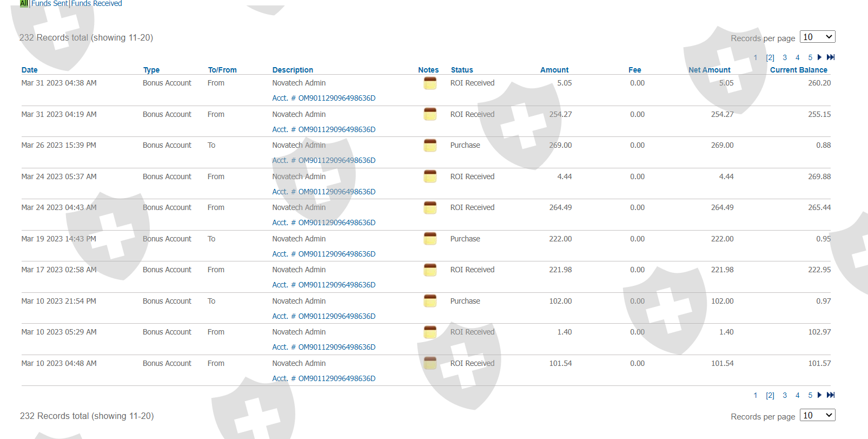This screenshot has height=439, width=868.
Task: Sort table by Amount column
Action: click(554, 70)
